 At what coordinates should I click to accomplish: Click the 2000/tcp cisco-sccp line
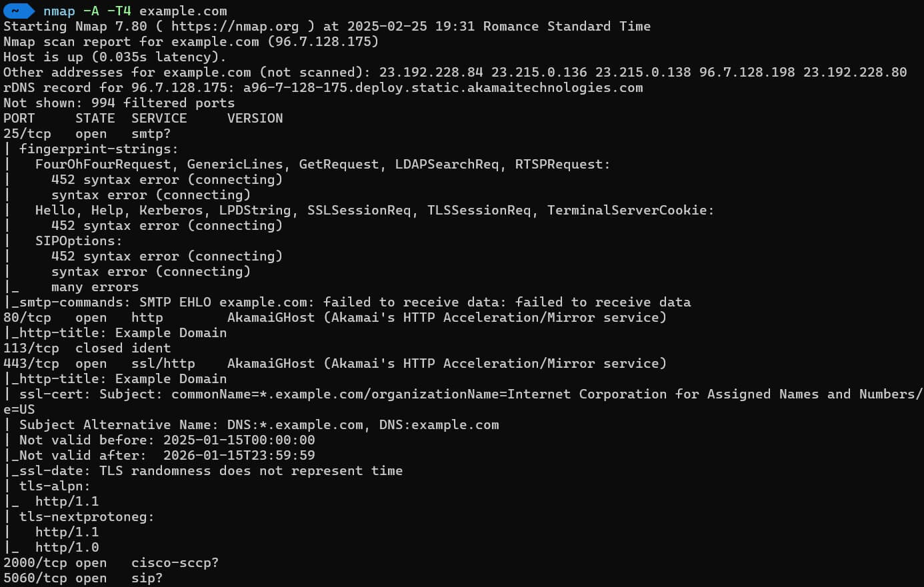point(111,562)
